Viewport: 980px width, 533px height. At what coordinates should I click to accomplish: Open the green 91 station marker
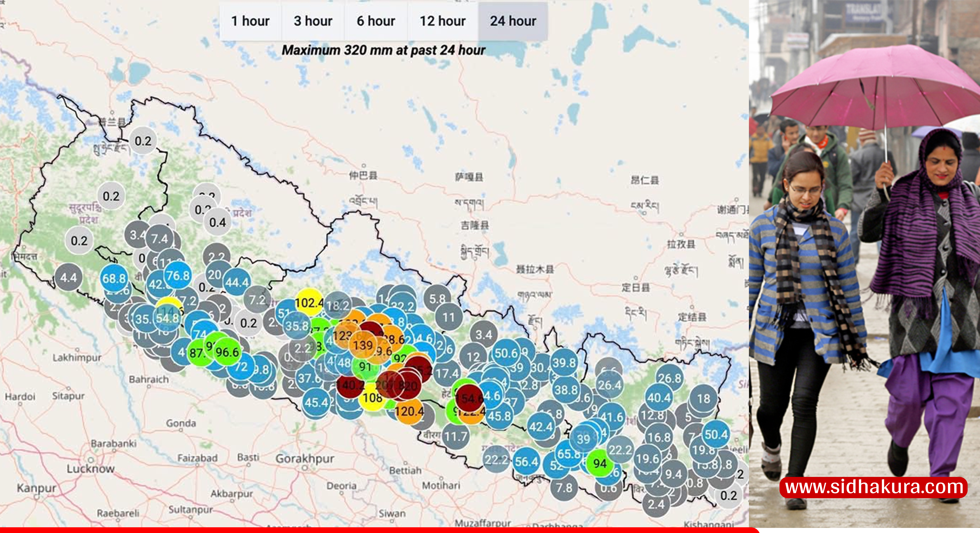click(365, 367)
